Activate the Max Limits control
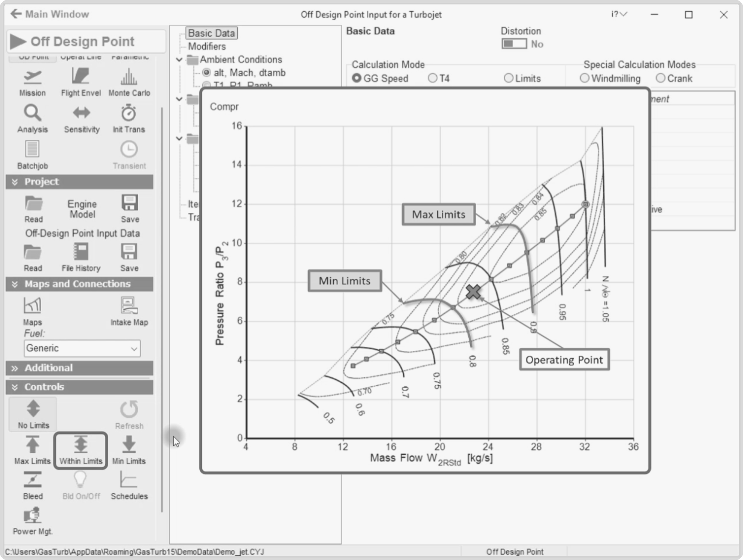 pos(32,450)
